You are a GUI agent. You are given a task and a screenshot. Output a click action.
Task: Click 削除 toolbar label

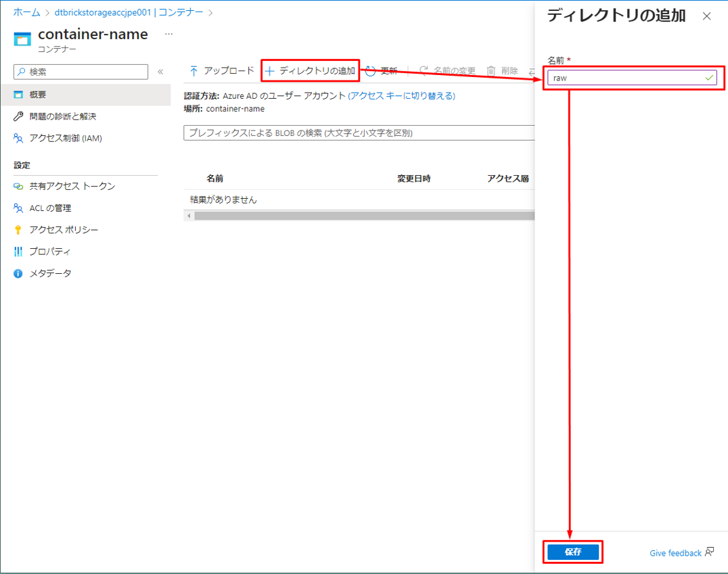point(509,70)
